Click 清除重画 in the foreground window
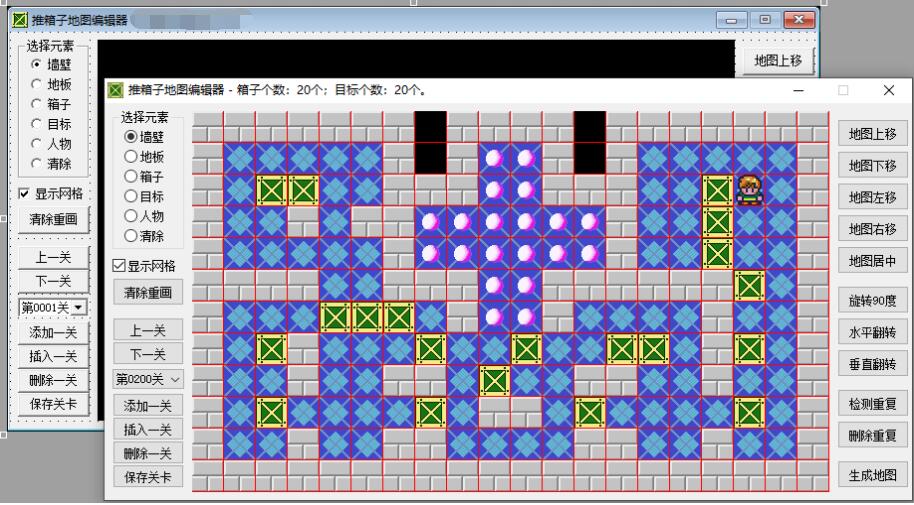Image resolution: width=914 pixels, height=505 pixels. click(148, 293)
